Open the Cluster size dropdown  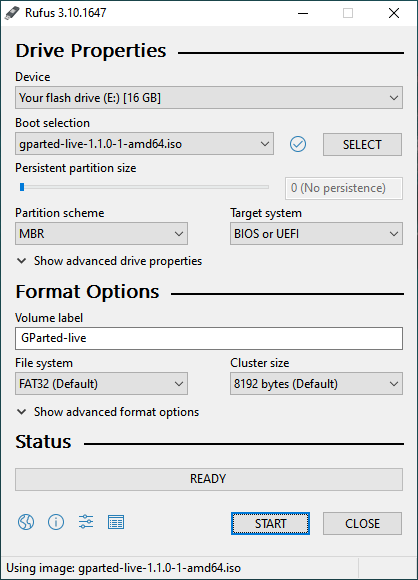coord(316,384)
